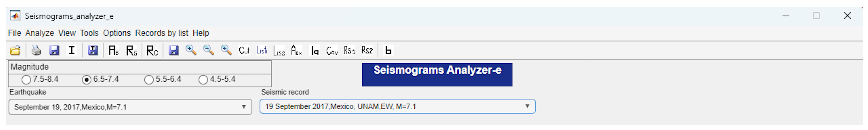Click the 'Ia' toolbar icon
Image resolution: width=868 pixels, height=130 pixels.
[x=315, y=51]
